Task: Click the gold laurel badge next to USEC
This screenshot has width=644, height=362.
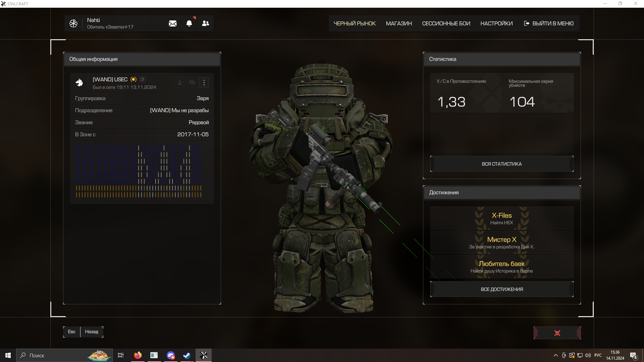Action: point(133,79)
